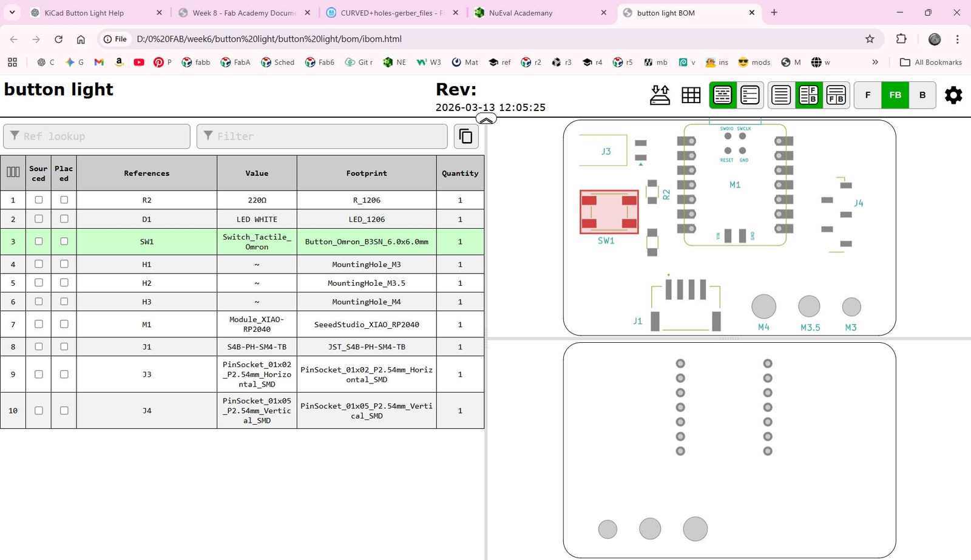The height and width of the screenshot is (560, 971).
Task: Switch to grouped BOM view icon
Action: point(722,95)
